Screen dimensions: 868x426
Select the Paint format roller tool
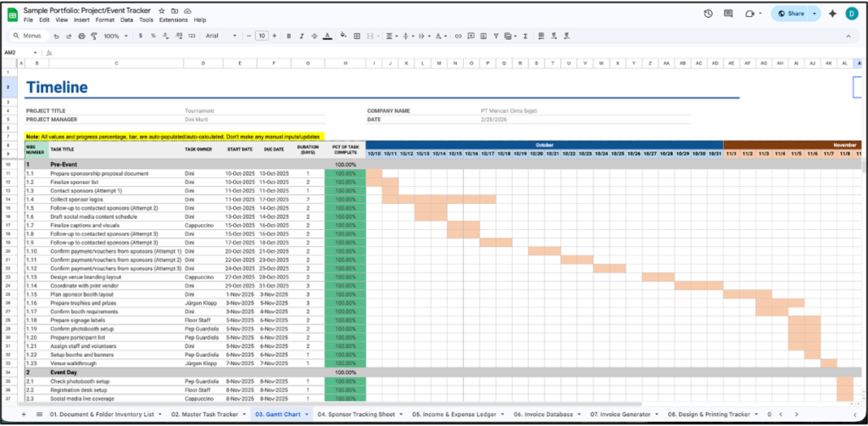pyautogui.click(x=92, y=36)
